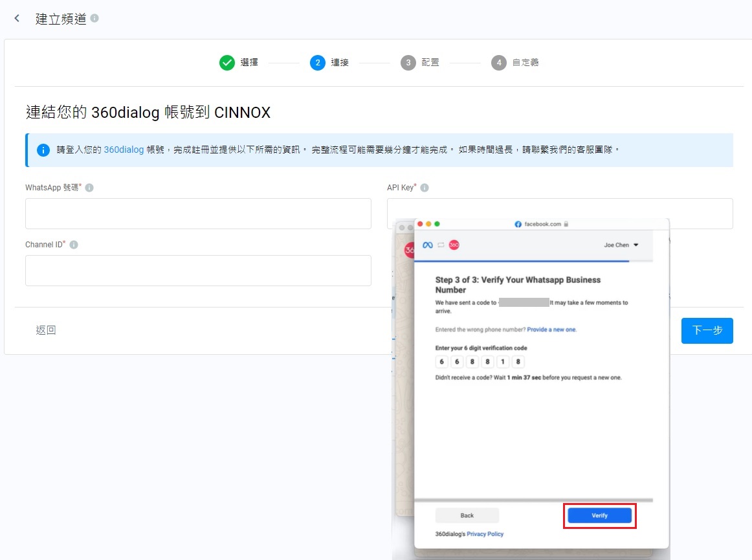Select step 4 自定義 in the wizard

coord(499,62)
